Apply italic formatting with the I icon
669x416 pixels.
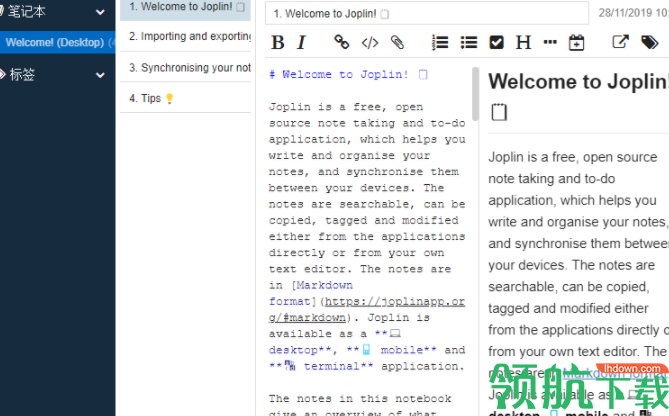pyautogui.click(x=301, y=42)
